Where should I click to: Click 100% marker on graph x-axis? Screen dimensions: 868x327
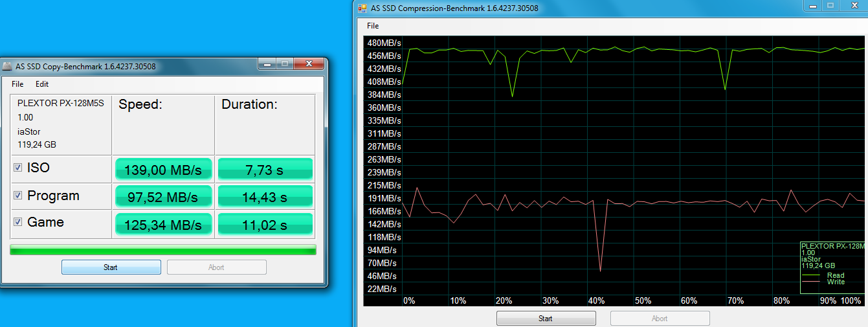(852, 301)
